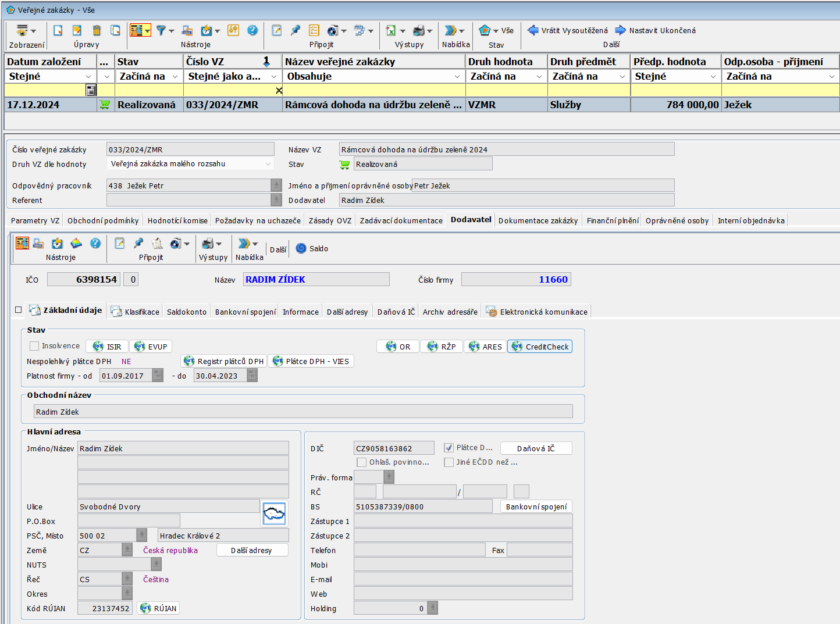Click the printer icon in Výstupy group
This screenshot has width=840, height=624.
point(418,30)
